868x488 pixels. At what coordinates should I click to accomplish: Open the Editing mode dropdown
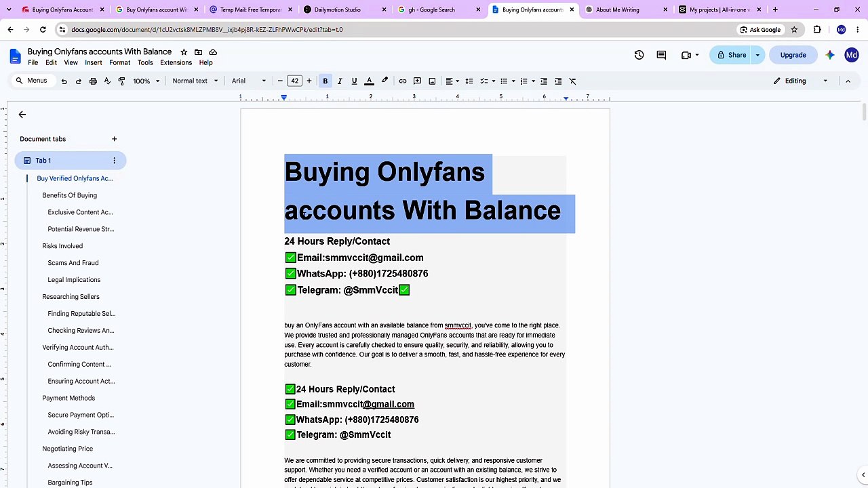click(801, 81)
